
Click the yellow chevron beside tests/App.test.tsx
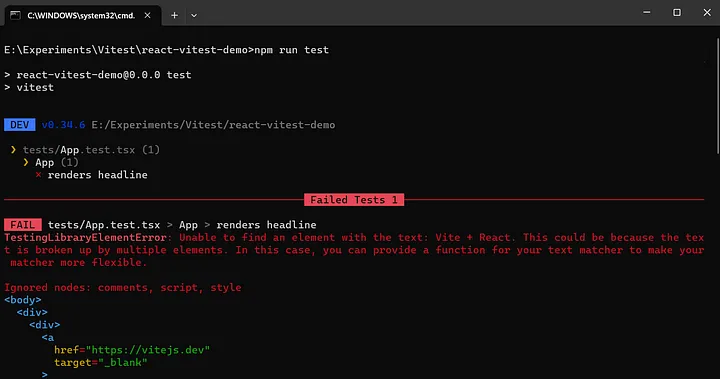[x=13, y=150]
